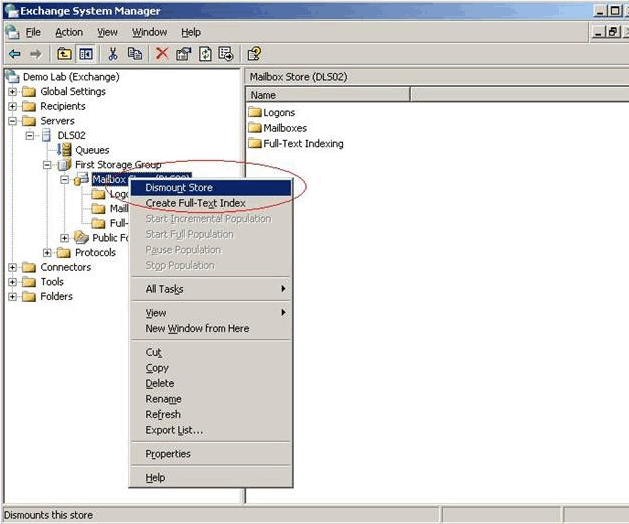Open the View menu in menu bar
This screenshot has width=629, height=524.
[x=108, y=32]
